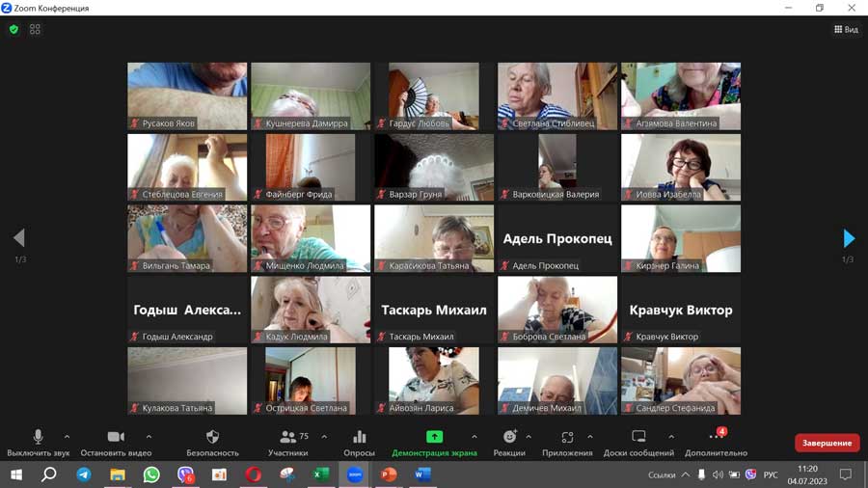This screenshot has width=868, height=488.
Task: Toggle the Participants (Участники) panel
Action: pos(288,438)
